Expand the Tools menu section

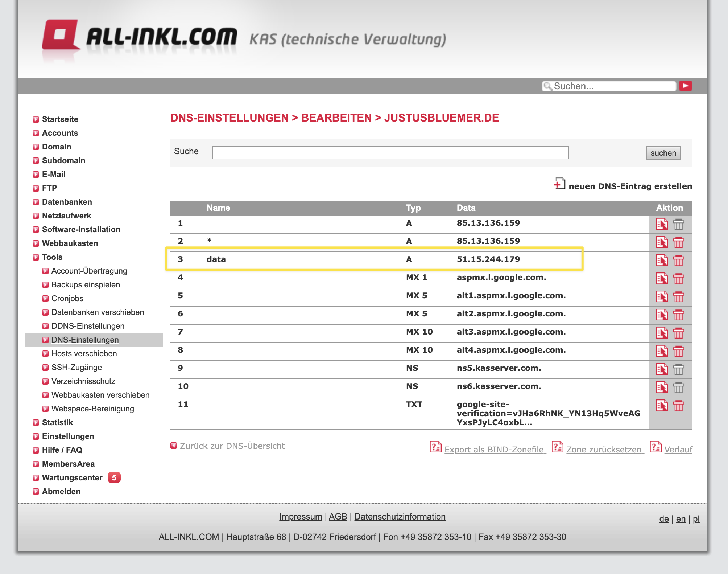52,257
